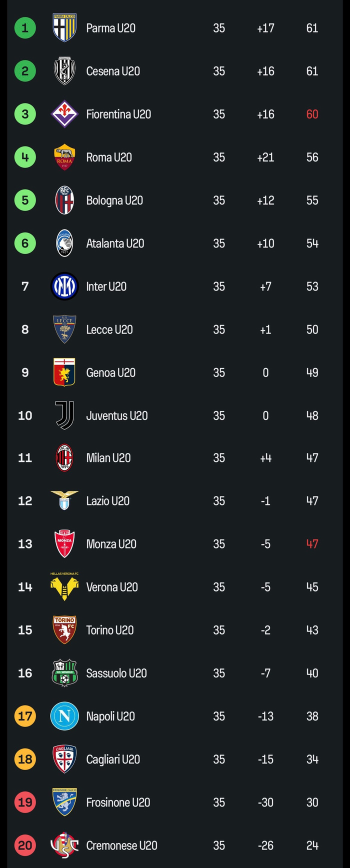Open the Cesena U20 team link
Screen dimensions: 350x868
(113, 71)
